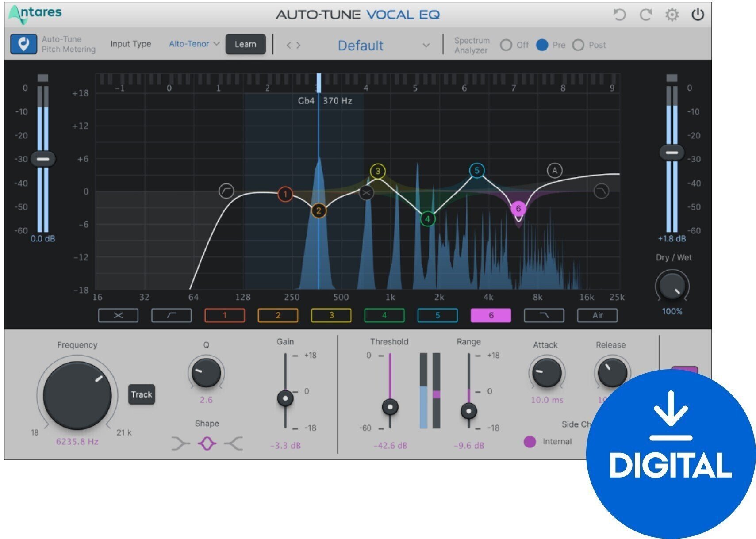Viewport: 756px width, 539px height.
Task: Click the Gb4 370 Hz pitch marker label
Action: (325, 101)
